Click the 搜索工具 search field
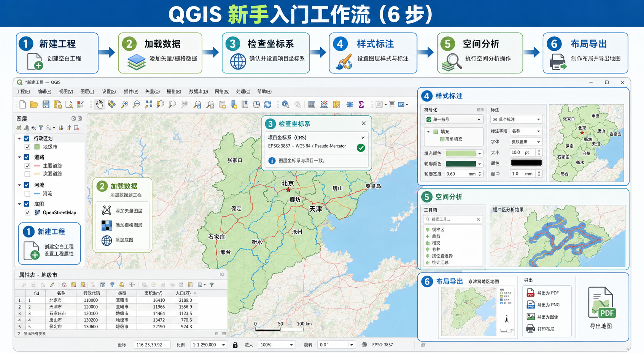Image resolution: width=644 pixels, height=353 pixels. tap(453, 219)
